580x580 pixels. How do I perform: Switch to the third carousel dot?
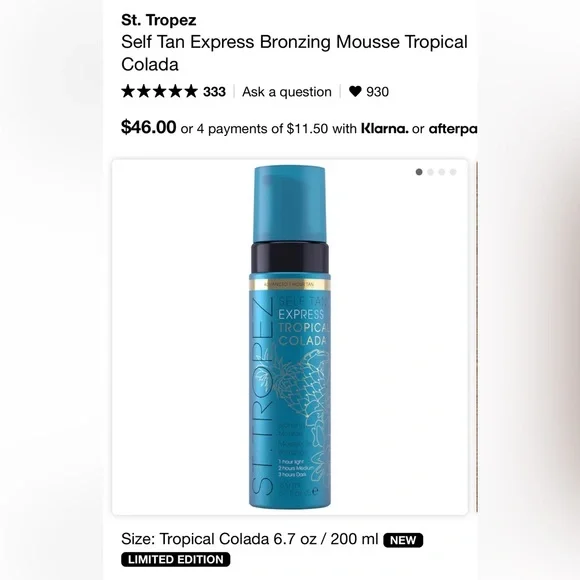pos(442,172)
